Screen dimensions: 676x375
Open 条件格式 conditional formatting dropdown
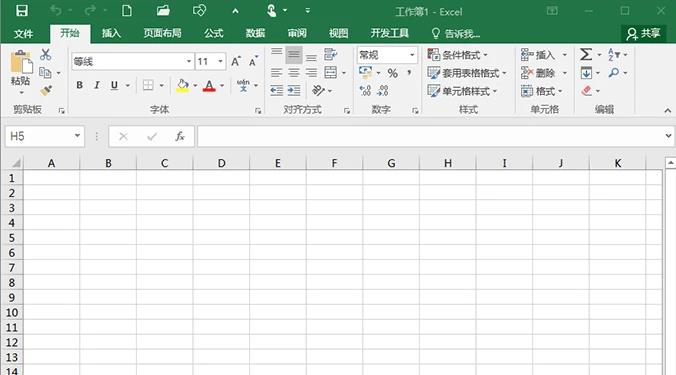coord(458,55)
